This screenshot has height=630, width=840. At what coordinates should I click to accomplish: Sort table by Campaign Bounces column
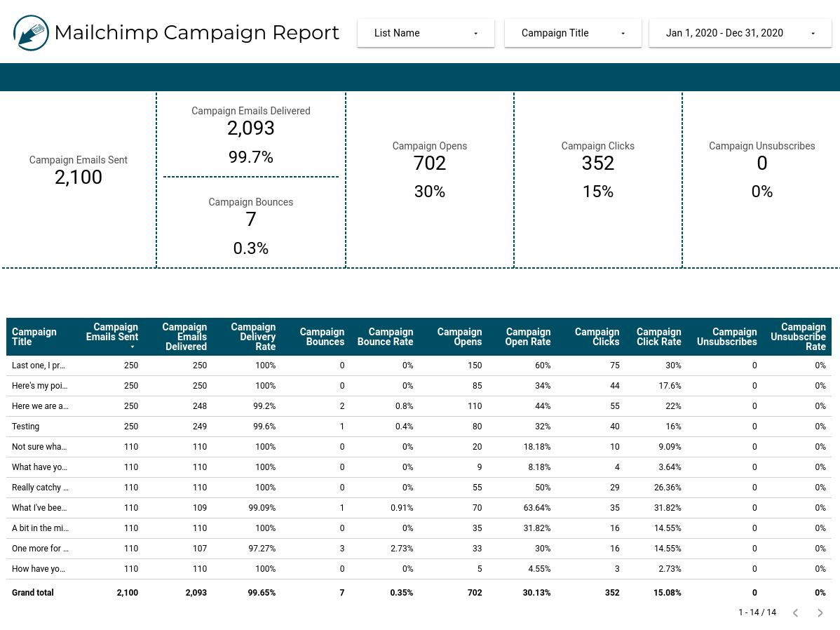(322, 336)
